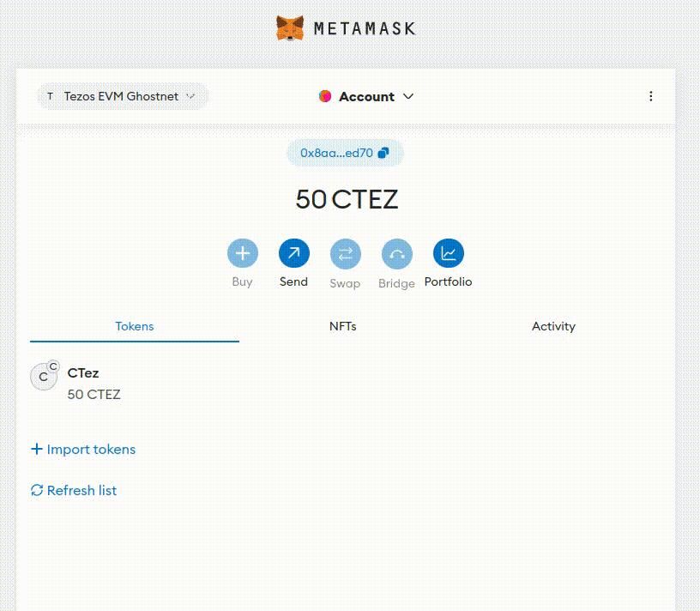Click the colorful account avatar circle

325,96
